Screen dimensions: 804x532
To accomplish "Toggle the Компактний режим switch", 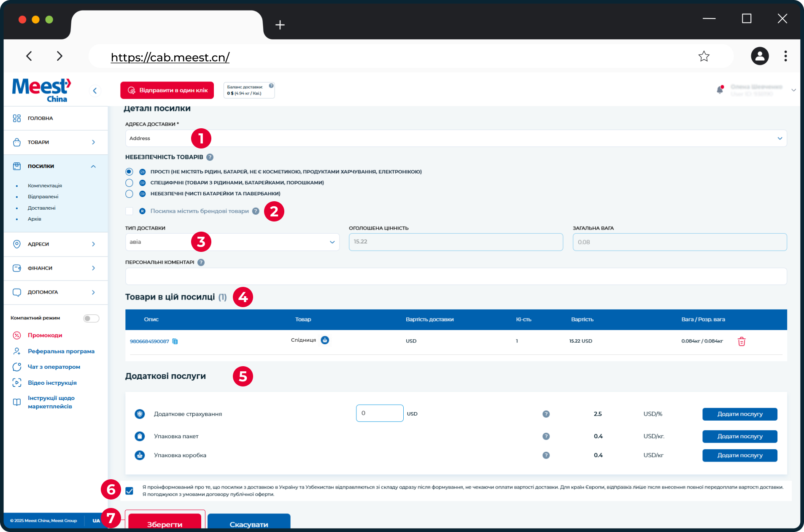I will (91, 318).
